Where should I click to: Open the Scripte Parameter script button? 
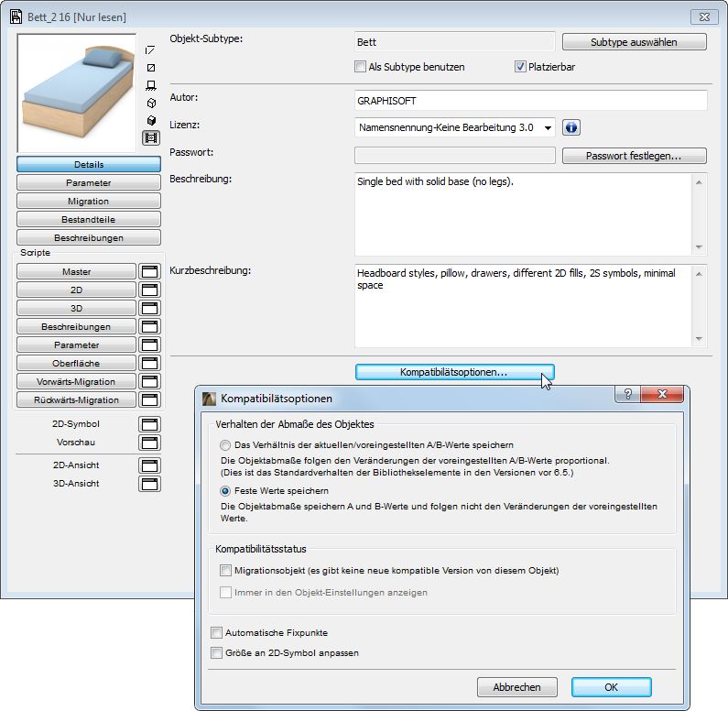tap(77, 345)
